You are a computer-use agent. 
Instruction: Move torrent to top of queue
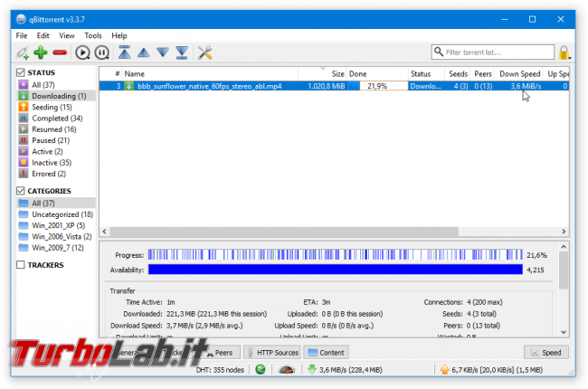pos(125,52)
